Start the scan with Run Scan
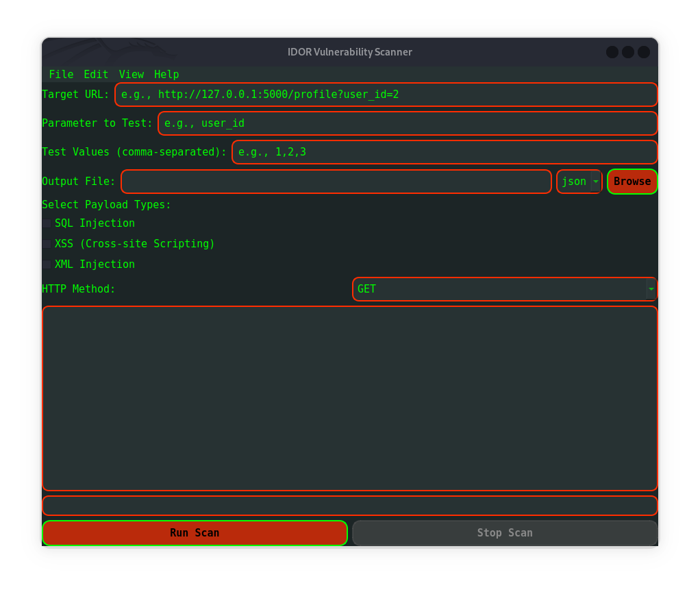This screenshot has width=700, height=592. point(195,532)
